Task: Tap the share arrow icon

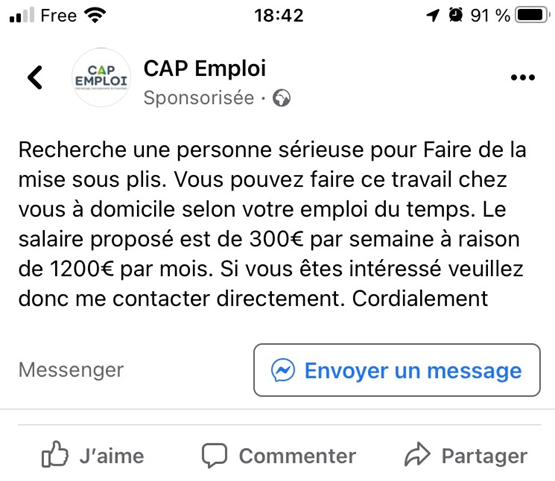Action: pyautogui.click(x=417, y=454)
